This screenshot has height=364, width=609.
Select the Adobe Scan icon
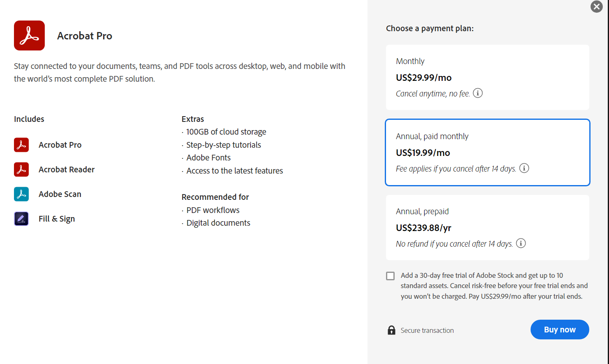pyautogui.click(x=21, y=194)
